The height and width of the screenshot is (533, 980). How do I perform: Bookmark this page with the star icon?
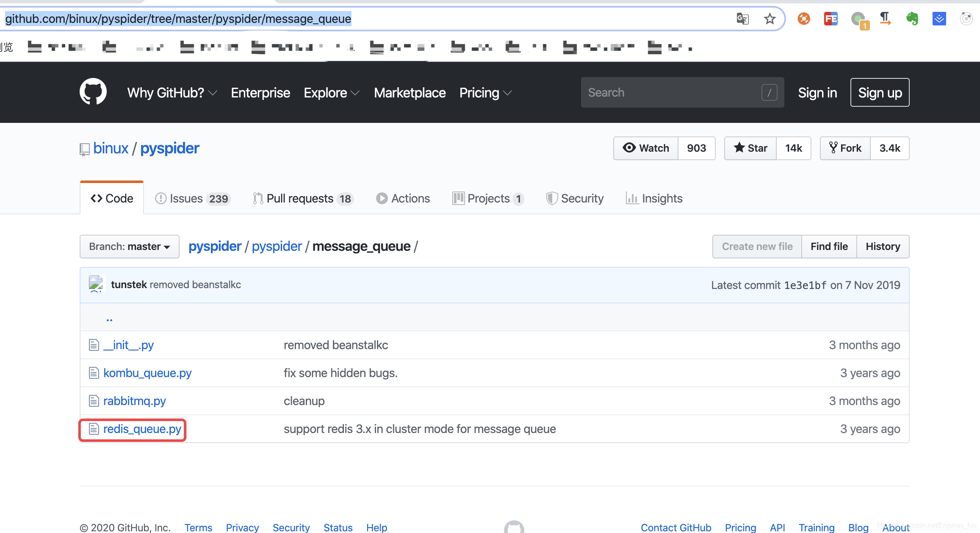click(770, 19)
